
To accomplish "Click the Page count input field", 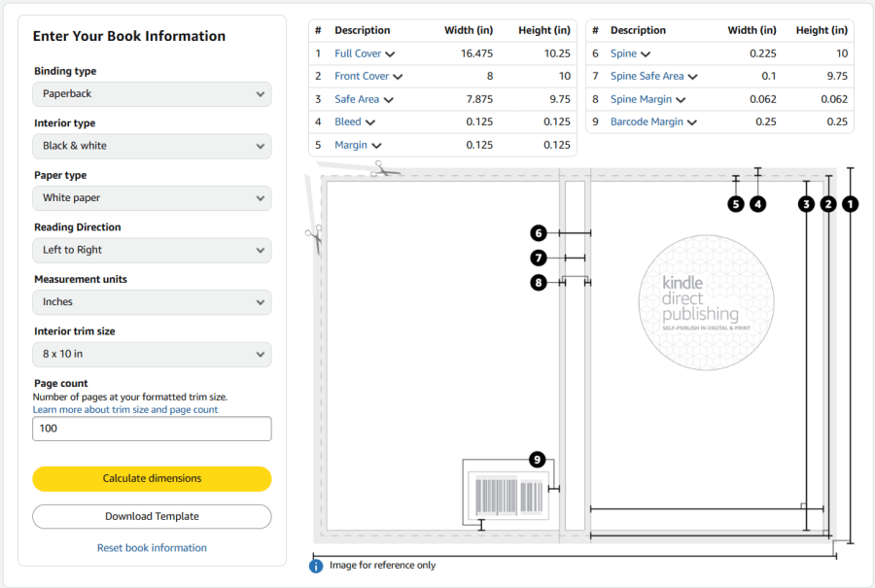I will tap(152, 429).
